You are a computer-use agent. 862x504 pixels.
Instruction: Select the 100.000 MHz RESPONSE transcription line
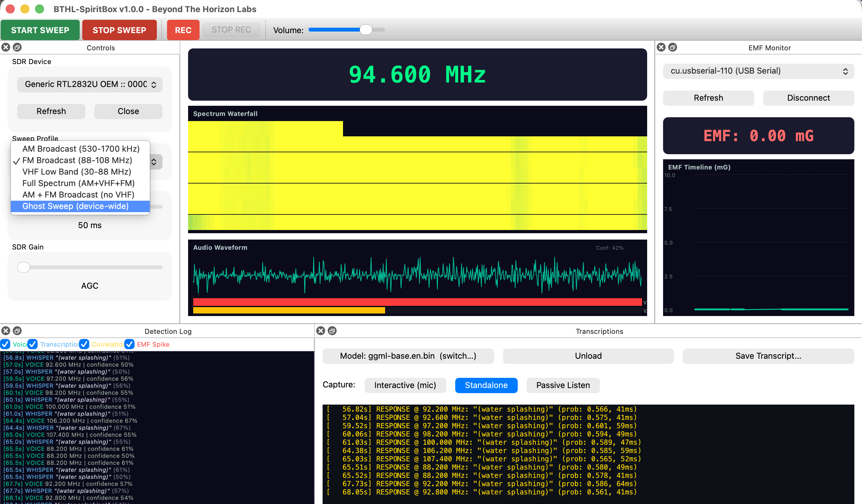point(483,443)
